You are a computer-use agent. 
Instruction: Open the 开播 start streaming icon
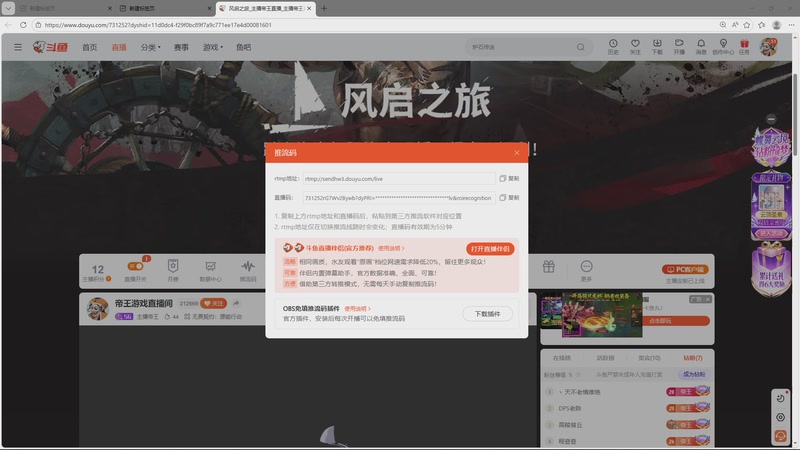[x=679, y=46]
